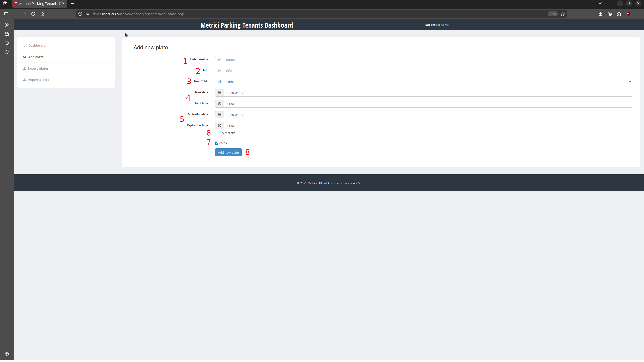Click the car icon beside Add plate
Screen dimensions: 644x362
coord(25,57)
